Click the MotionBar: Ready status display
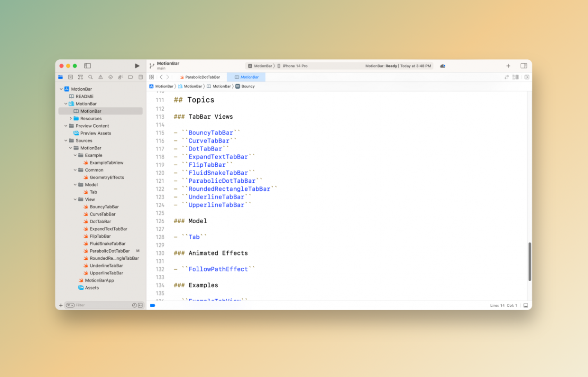The width and height of the screenshot is (588, 377). click(398, 66)
